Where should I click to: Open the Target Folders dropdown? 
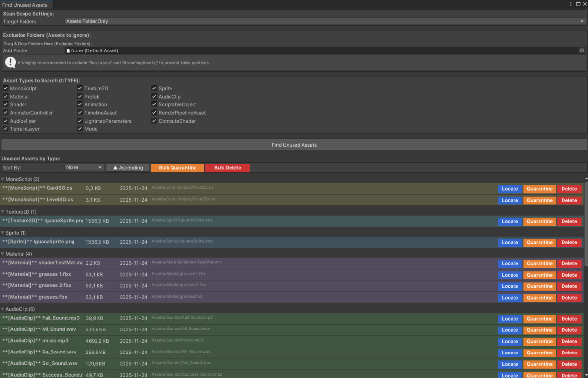[x=325, y=21]
